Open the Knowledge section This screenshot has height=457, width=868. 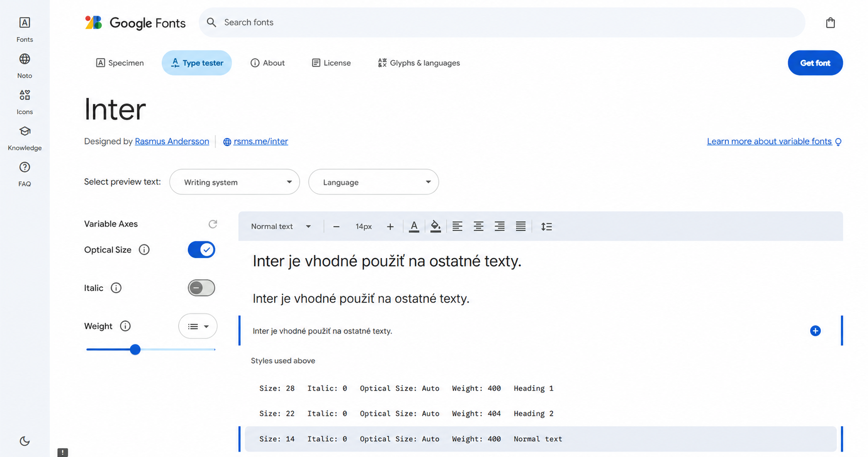(x=25, y=138)
